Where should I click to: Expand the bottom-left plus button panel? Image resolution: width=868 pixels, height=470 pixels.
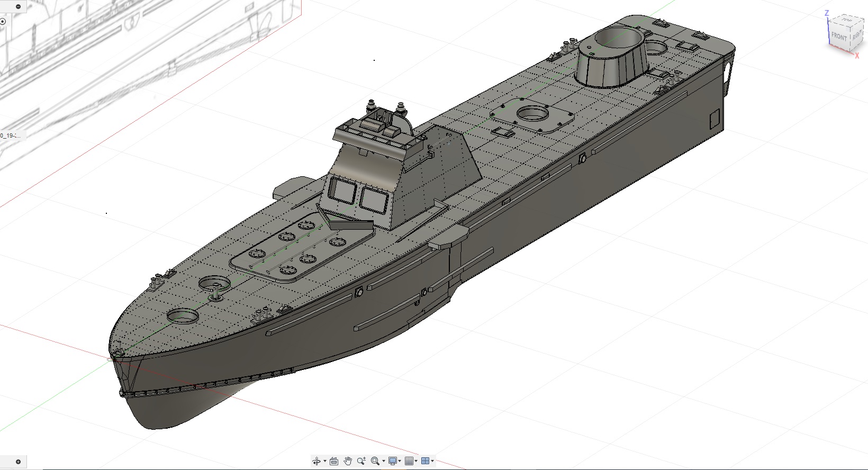click(x=19, y=462)
